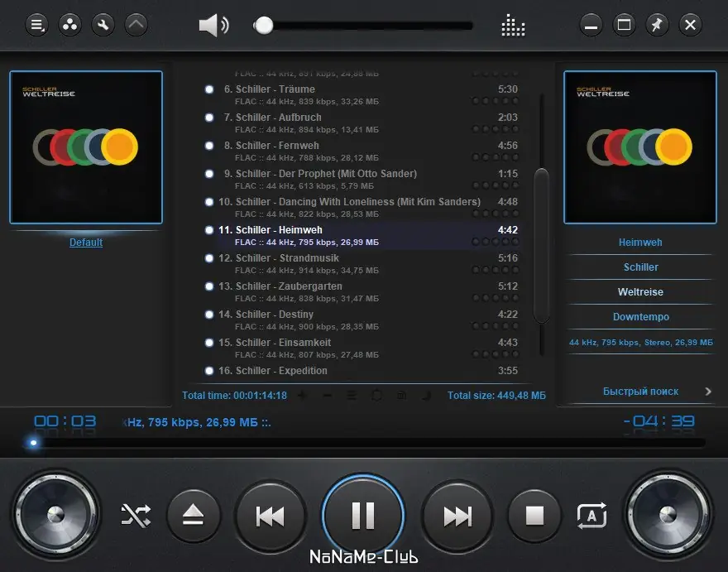728x572 pixels.
Task: Click the Total time 00:01:14:18 label
Action: coord(234,396)
